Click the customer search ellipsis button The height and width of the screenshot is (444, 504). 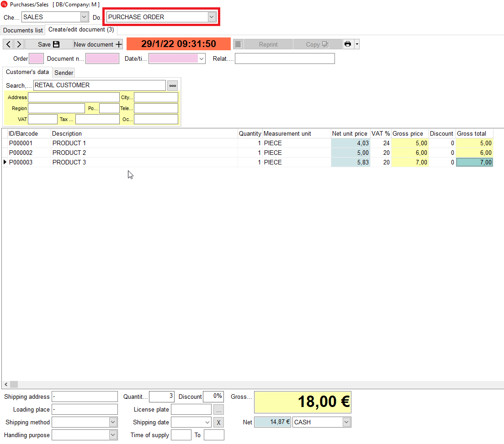[x=172, y=85]
